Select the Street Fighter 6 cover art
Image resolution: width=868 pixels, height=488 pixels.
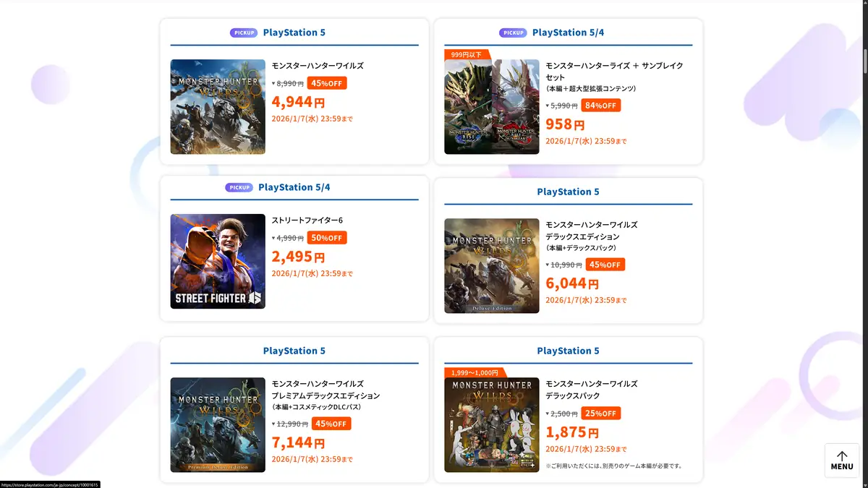coord(218,262)
